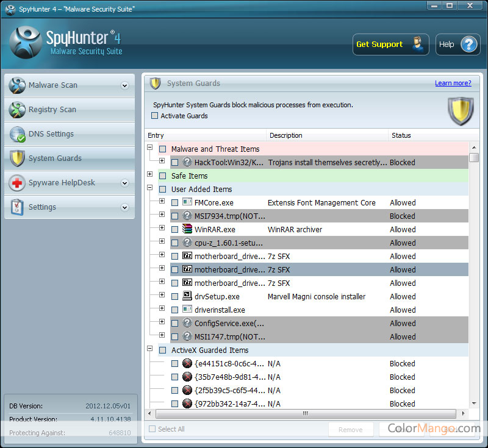Click the 'Trojans install themselves secretly...' description

[x=328, y=163]
